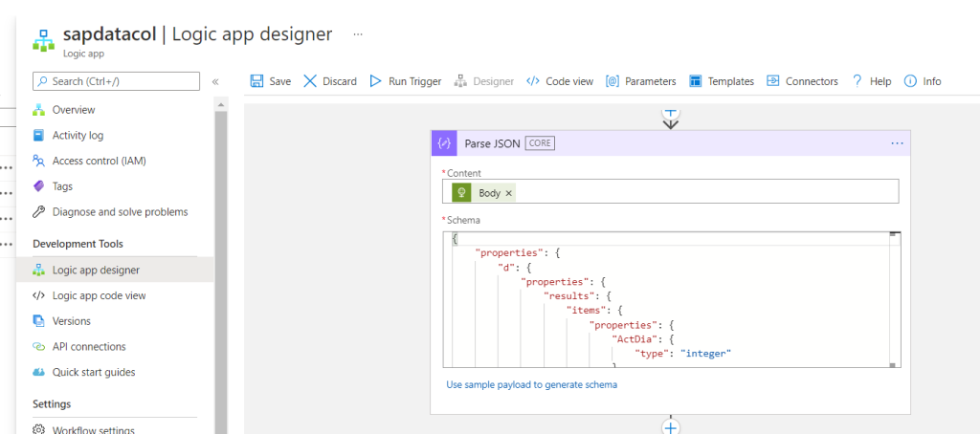
Task: Click the Schema editor vertical scrollbar
Action: [895, 300]
